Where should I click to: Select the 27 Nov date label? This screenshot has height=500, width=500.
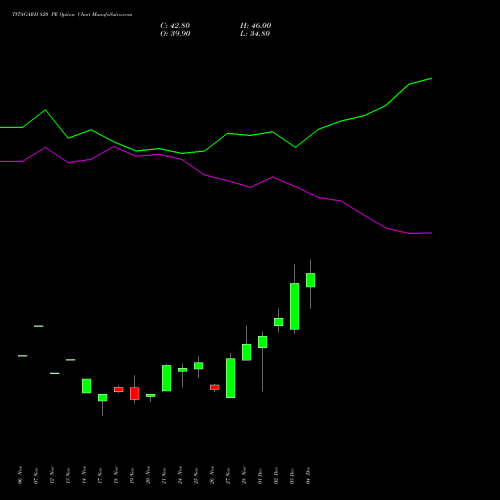coord(228,475)
